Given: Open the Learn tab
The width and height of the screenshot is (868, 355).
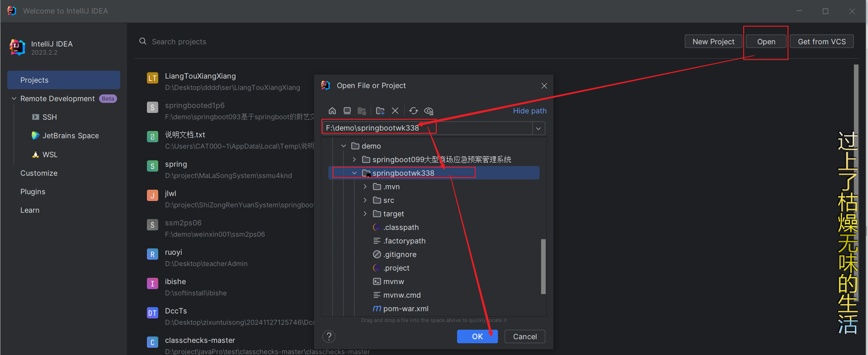Looking at the screenshot, I should [x=30, y=210].
